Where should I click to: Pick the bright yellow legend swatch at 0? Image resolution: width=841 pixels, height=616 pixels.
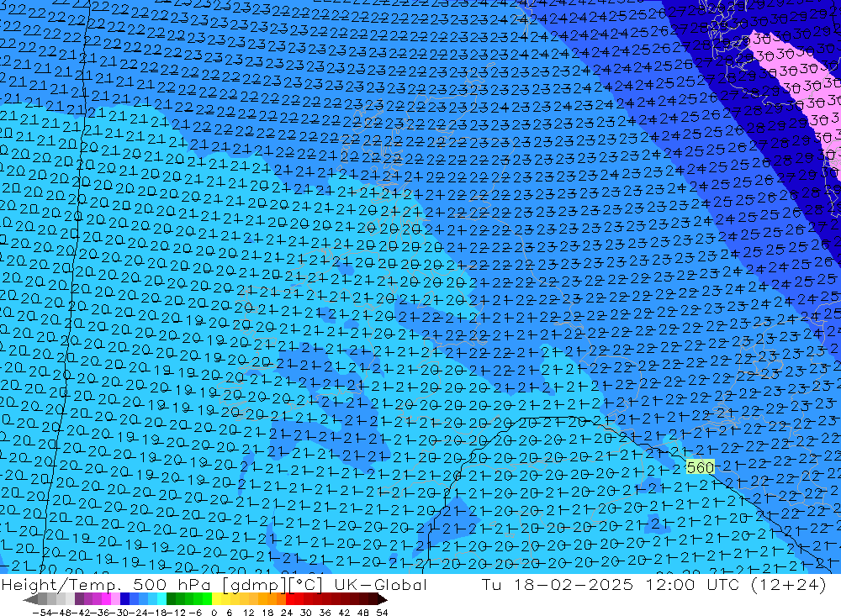216,599
